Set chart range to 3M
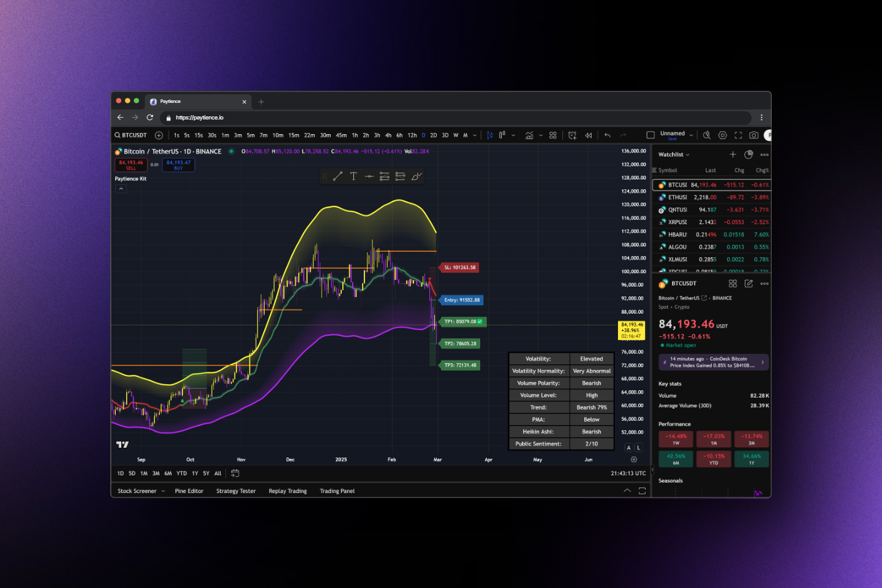882x588 pixels. click(156, 473)
